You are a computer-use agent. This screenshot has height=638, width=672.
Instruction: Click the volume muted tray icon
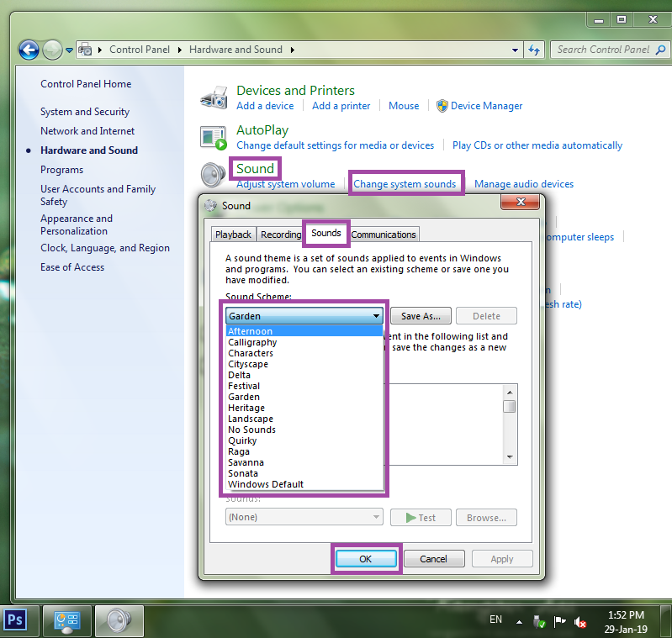(x=580, y=622)
